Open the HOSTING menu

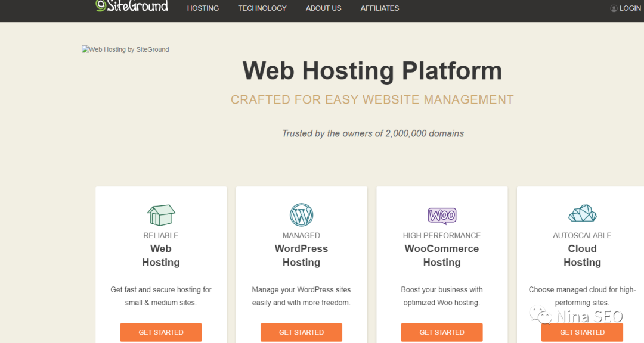point(203,8)
